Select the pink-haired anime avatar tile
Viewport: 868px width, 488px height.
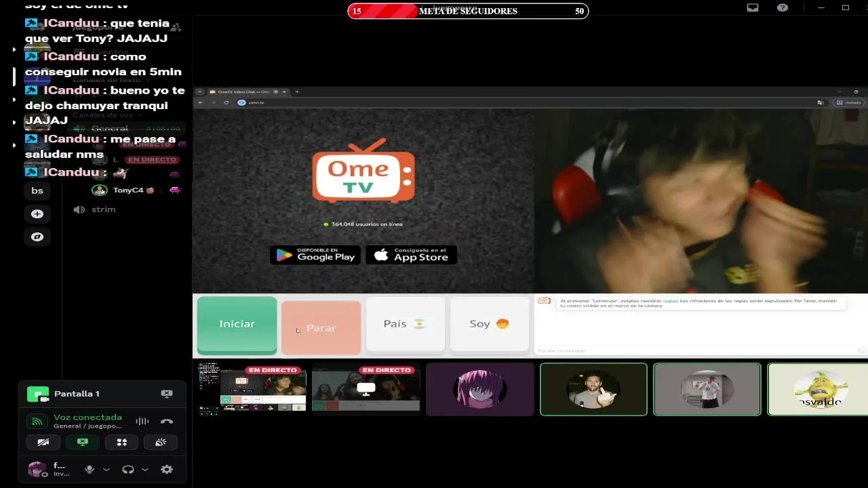tap(480, 389)
